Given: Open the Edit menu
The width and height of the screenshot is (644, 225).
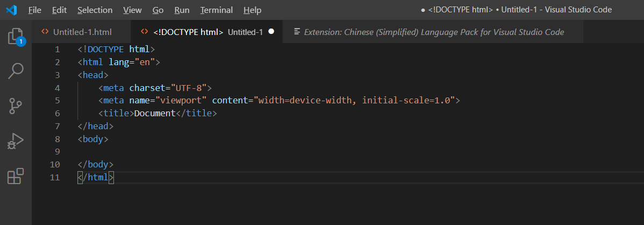Looking at the screenshot, I should pyautogui.click(x=60, y=10).
